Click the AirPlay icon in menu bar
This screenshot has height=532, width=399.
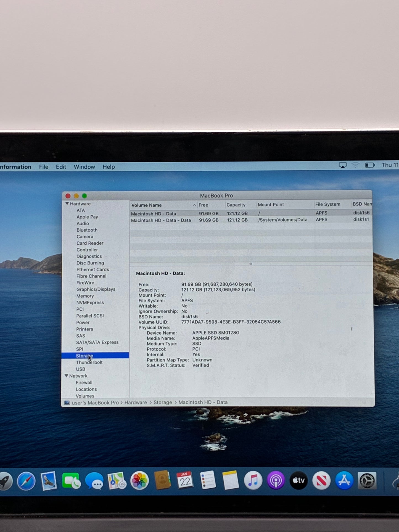pos(343,165)
